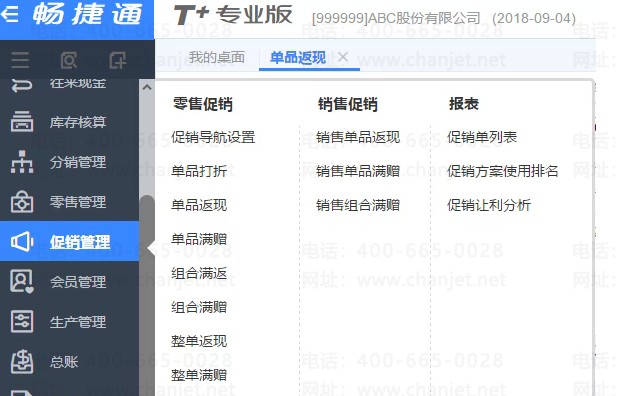Click the add-shortcut plus icon in sidebar
Screen dimensions: 625x396
[x=118, y=60]
